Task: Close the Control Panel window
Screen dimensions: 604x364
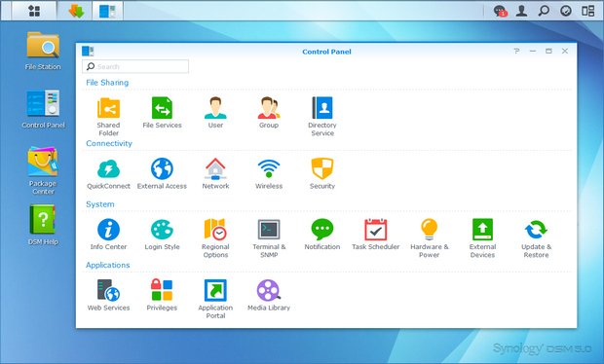Action: tap(565, 51)
